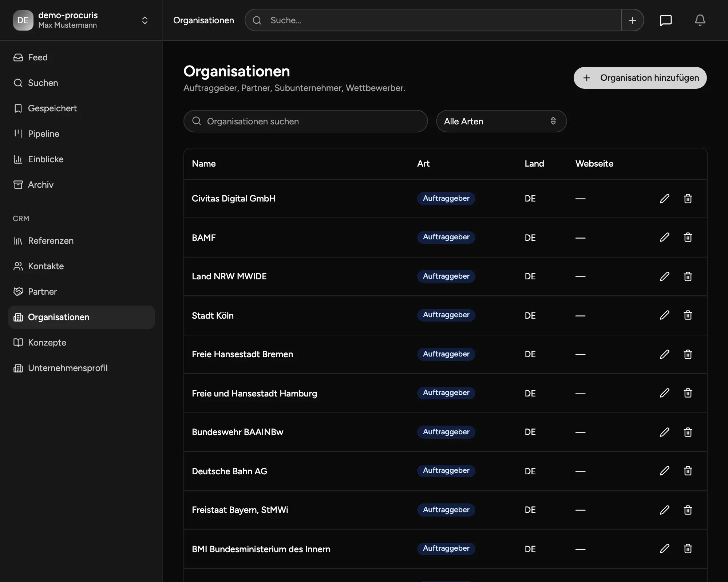Open the Konzepte page
This screenshot has height=582, width=728.
point(81,343)
